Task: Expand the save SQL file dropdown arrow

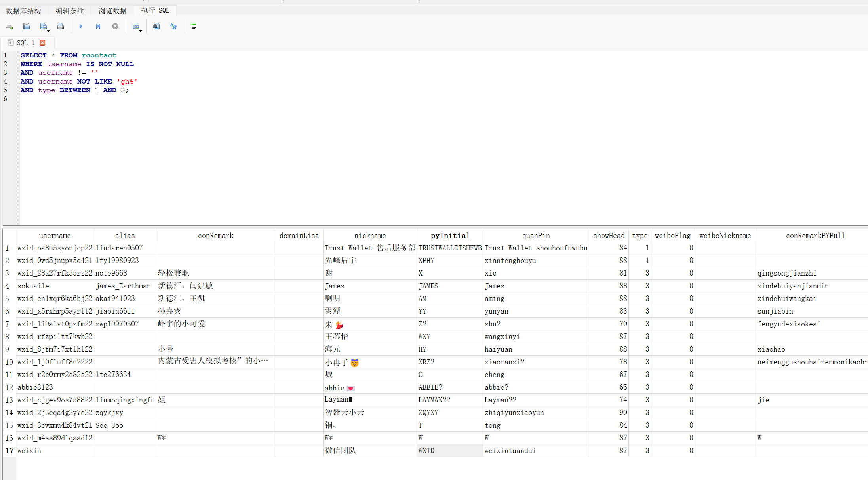Action: point(49,31)
